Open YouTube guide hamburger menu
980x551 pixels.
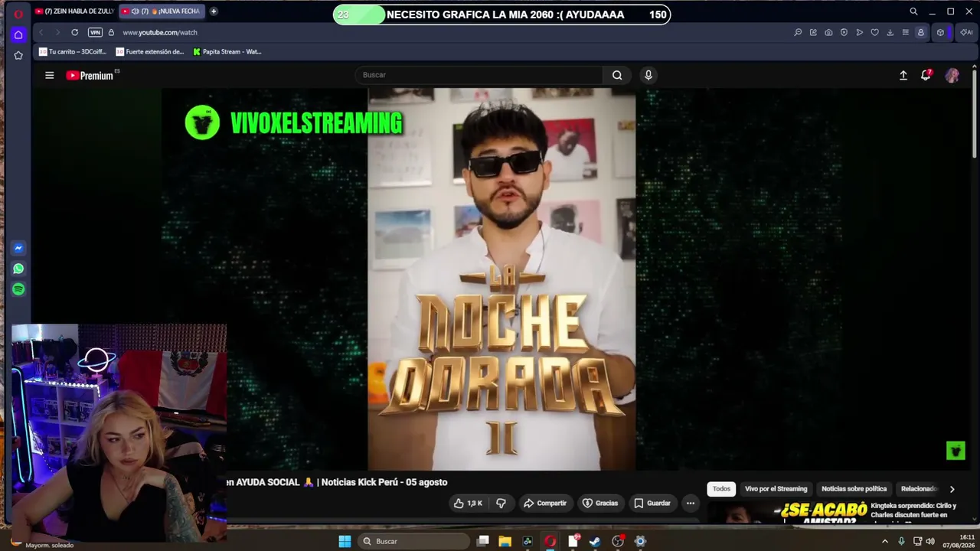click(x=49, y=75)
